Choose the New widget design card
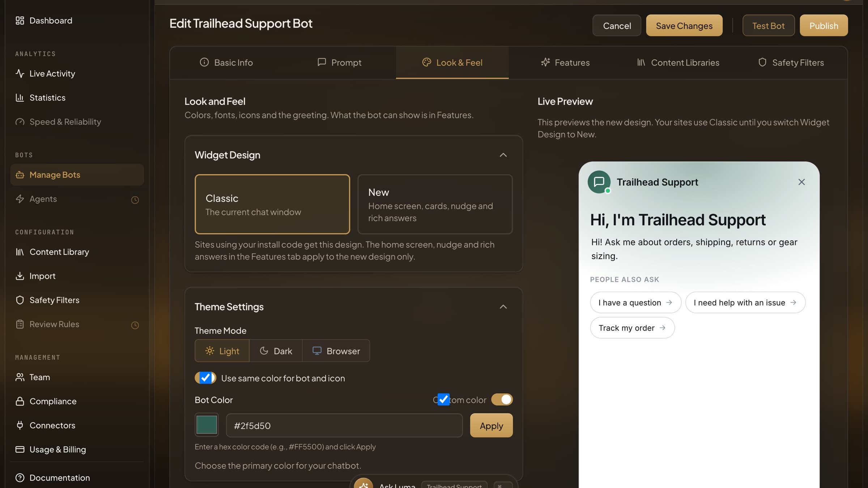Viewport: 868px width, 488px height. point(435,204)
